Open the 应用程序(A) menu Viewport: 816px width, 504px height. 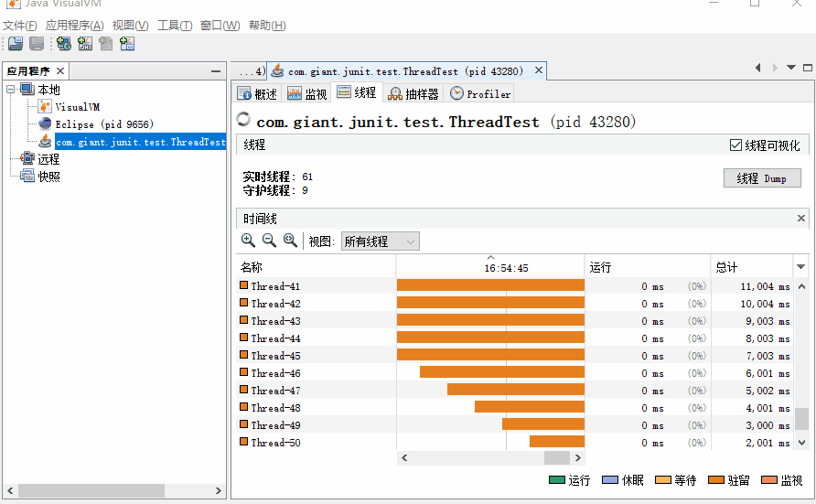74,26
